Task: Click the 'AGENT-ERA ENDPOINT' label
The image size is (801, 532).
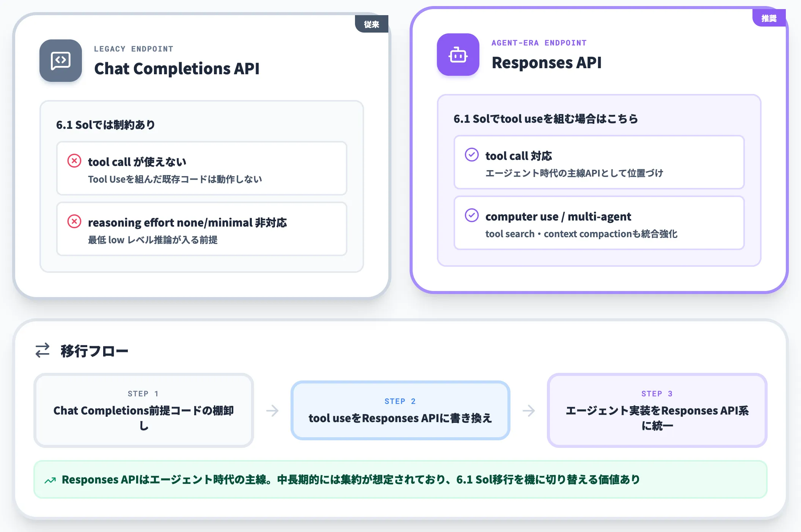Action: 539,43
